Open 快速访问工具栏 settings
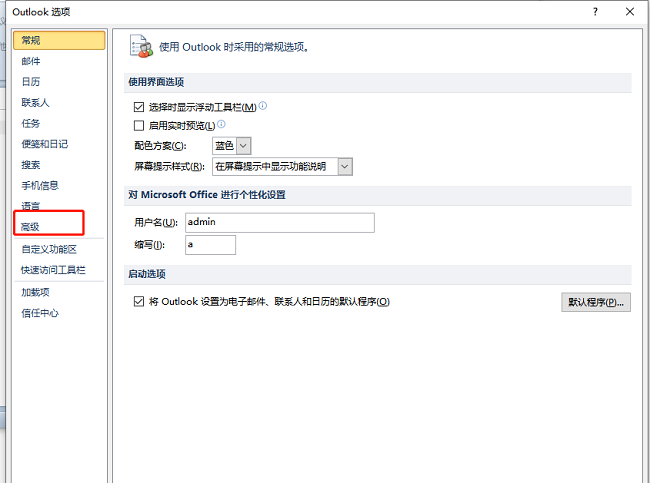 pos(53,270)
